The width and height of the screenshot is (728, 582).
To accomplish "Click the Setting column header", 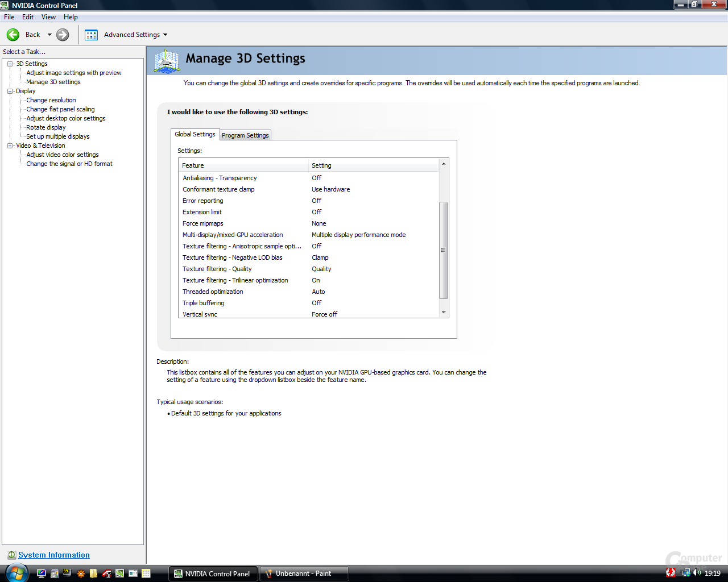I will point(374,165).
